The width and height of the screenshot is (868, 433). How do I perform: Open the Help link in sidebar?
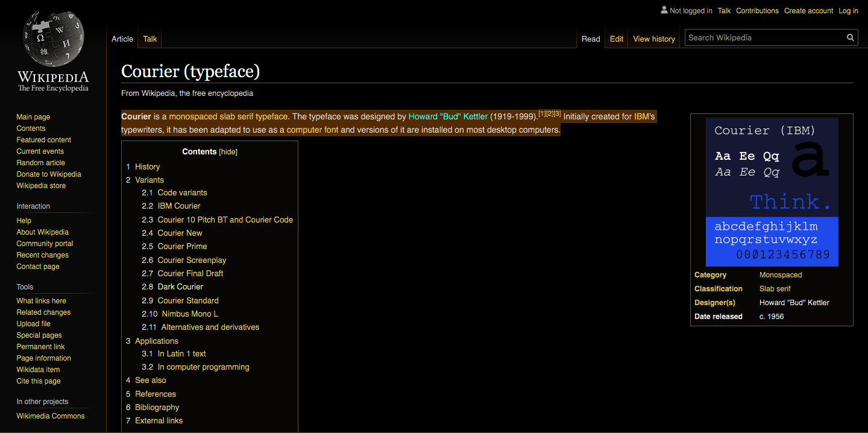tap(24, 221)
